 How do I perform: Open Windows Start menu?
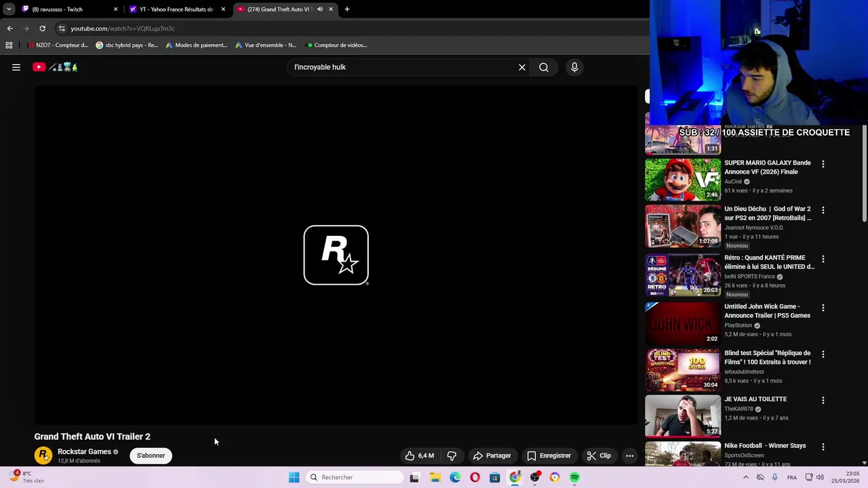pos(294,477)
